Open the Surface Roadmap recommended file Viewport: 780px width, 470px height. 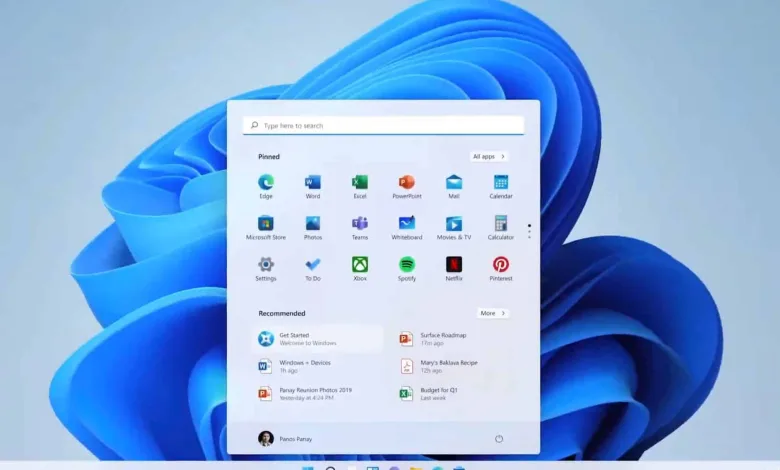440,339
